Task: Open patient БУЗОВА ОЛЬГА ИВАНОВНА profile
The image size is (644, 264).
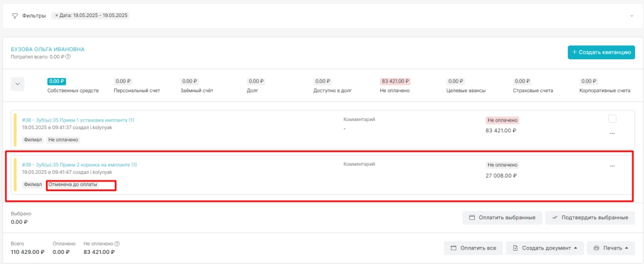Action: [x=48, y=49]
